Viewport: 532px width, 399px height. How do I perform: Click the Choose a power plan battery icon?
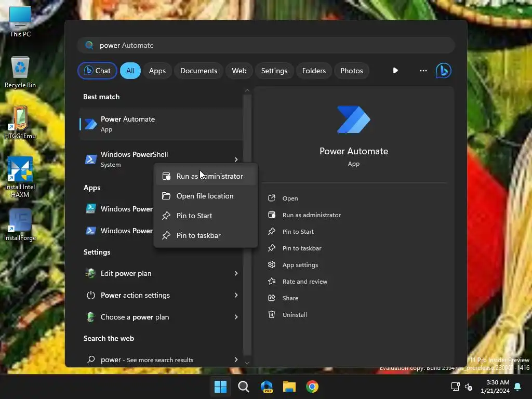click(90, 317)
